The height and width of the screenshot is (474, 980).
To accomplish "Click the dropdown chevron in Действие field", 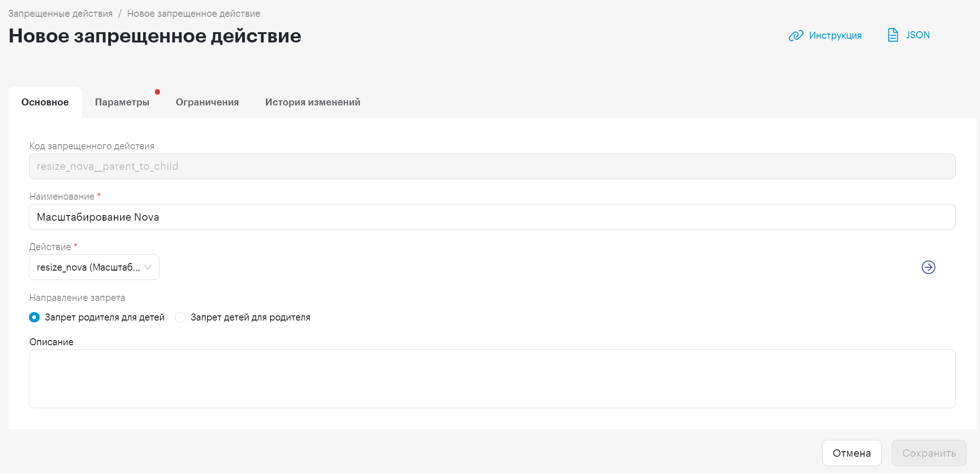I will (x=148, y=267).
